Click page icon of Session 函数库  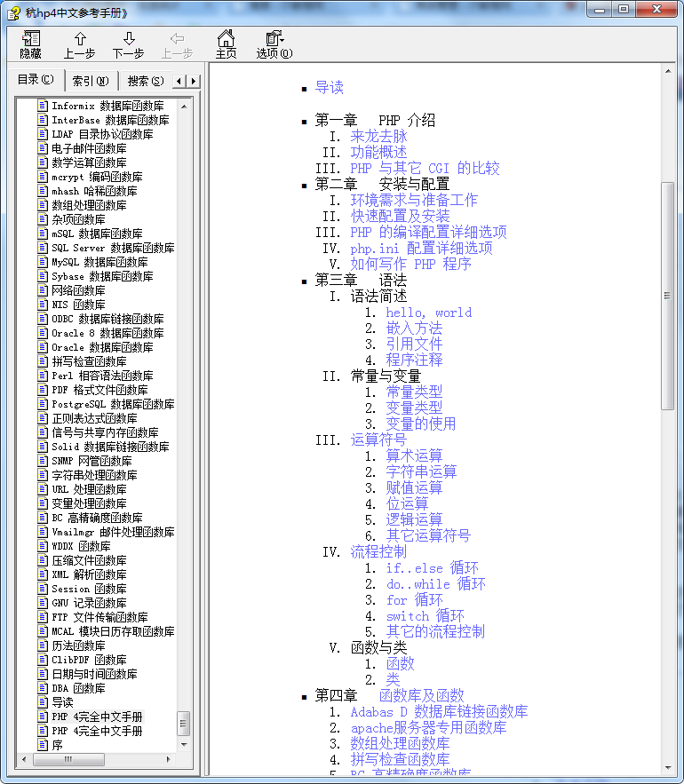(43, 589)
